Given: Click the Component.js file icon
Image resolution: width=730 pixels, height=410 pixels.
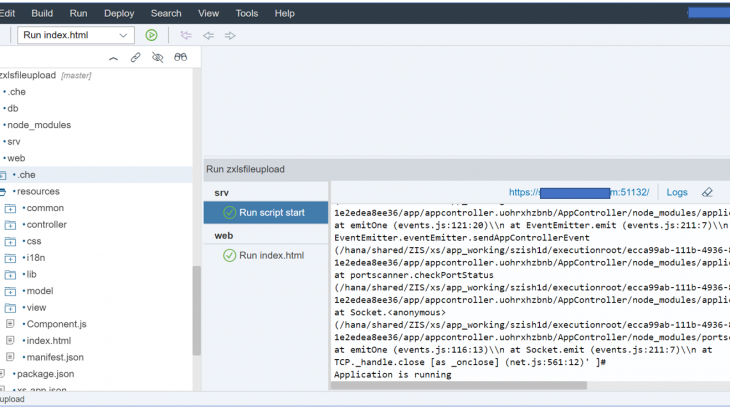Looking at the screenshot, I should coord(10,323).
